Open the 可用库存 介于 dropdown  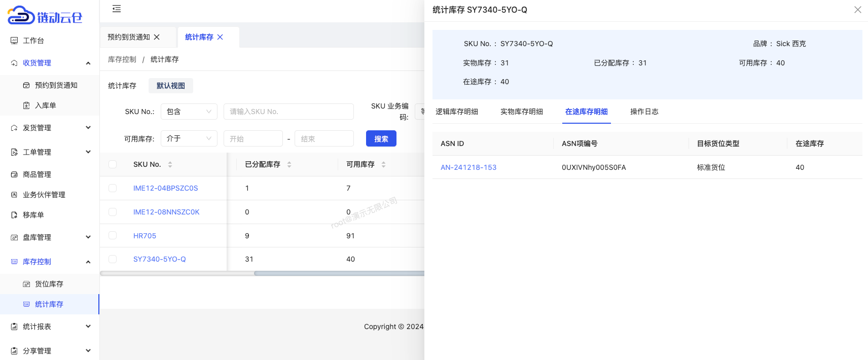[x=189, y=138]
